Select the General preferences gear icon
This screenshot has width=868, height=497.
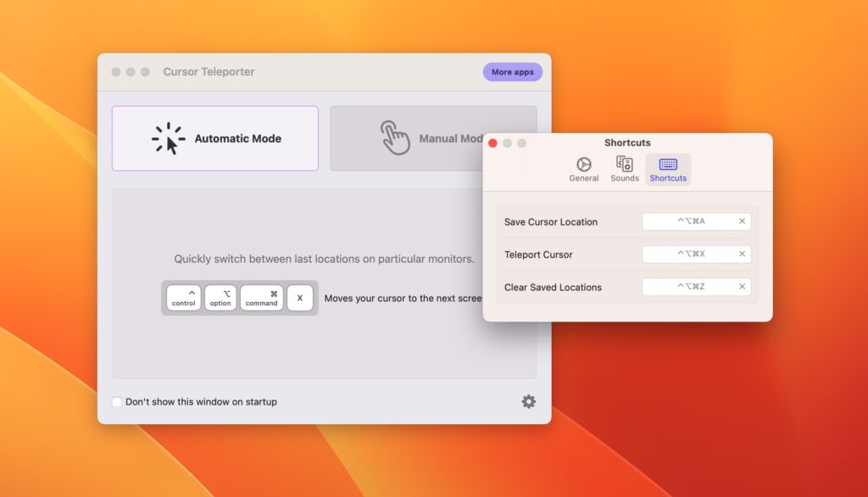[x=583, y=165]
